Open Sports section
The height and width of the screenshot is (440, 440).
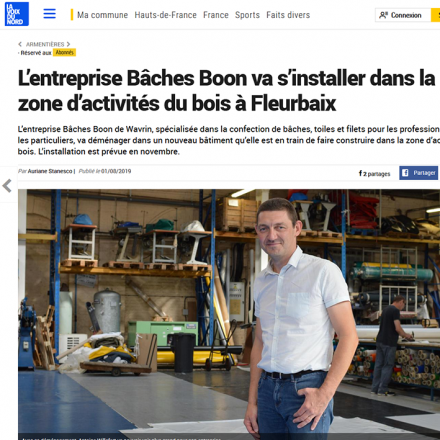[247, 15]
